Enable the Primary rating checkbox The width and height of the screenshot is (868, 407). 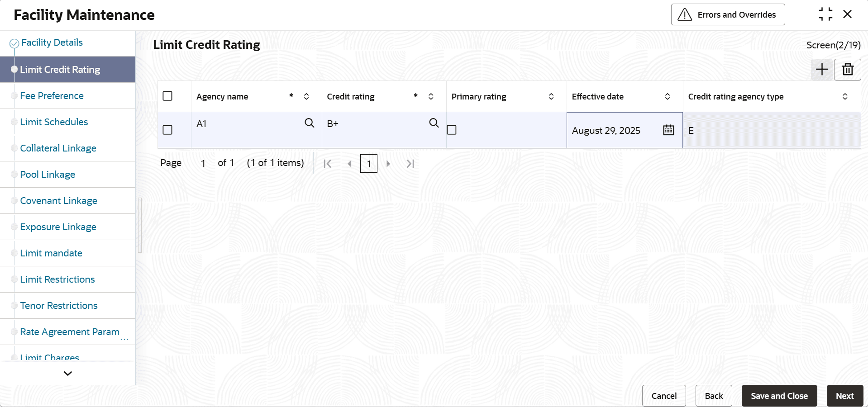452,130
